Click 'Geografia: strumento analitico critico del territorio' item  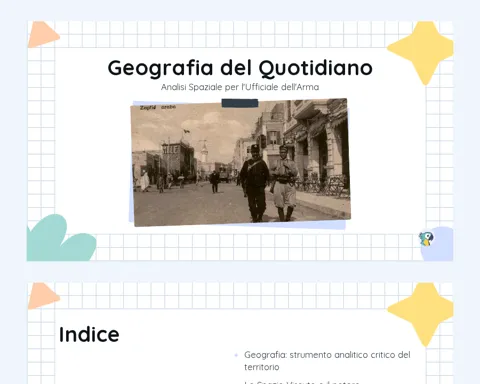tap(327, 361)
